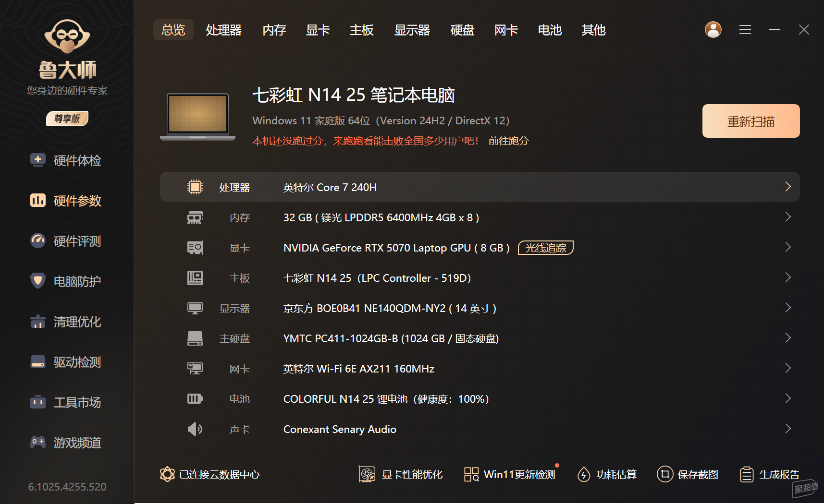
Task: Click the monitor display icon
Action: coord(195,308)
